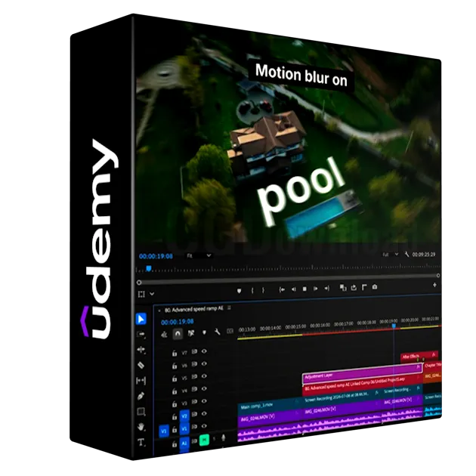The image size is (476, 476).
Task: Toggle lock on track V4
Action: click(x=175, y=391)
